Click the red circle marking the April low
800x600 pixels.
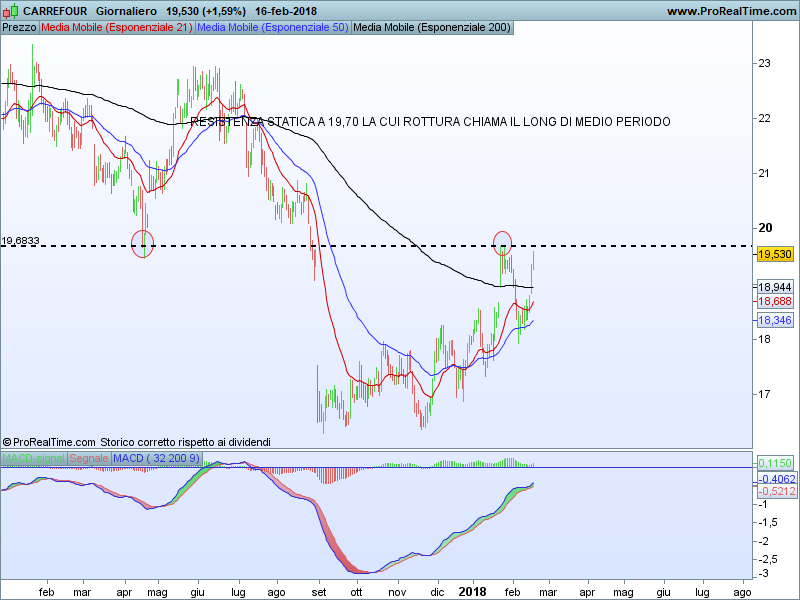(x=144, y=243)
